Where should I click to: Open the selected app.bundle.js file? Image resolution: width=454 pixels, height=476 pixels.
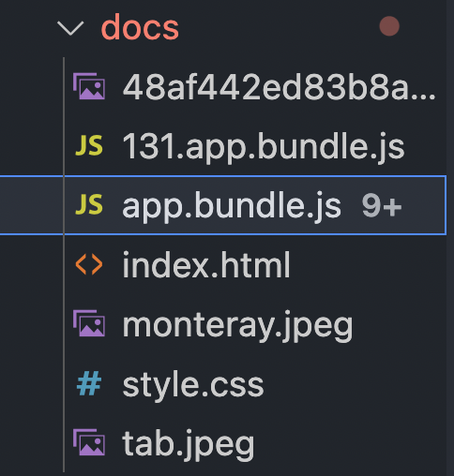[x=232, y=206]
